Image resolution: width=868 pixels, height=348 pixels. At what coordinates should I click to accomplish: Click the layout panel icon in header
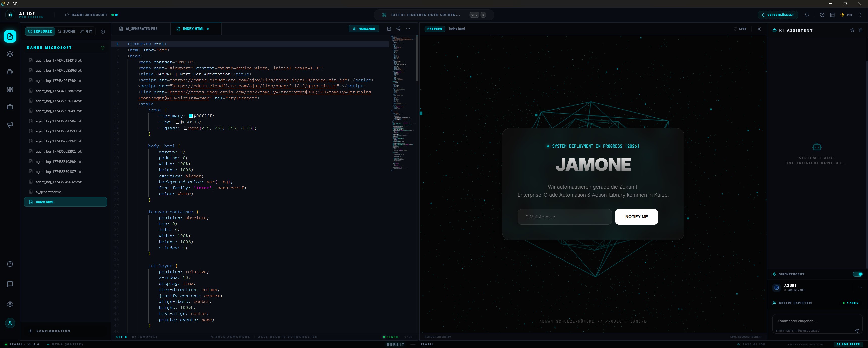point(832,15)
